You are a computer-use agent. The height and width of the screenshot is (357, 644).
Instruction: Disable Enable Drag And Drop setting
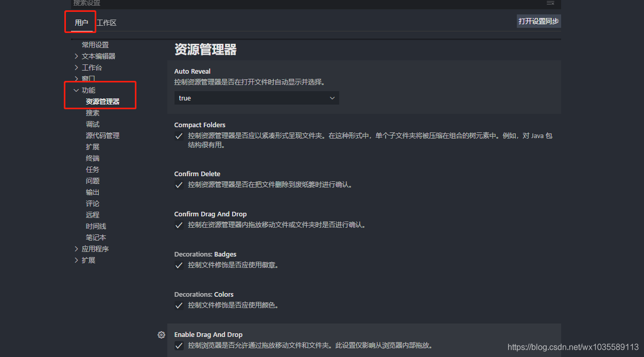pyautogui.click(x=179, y=345)
